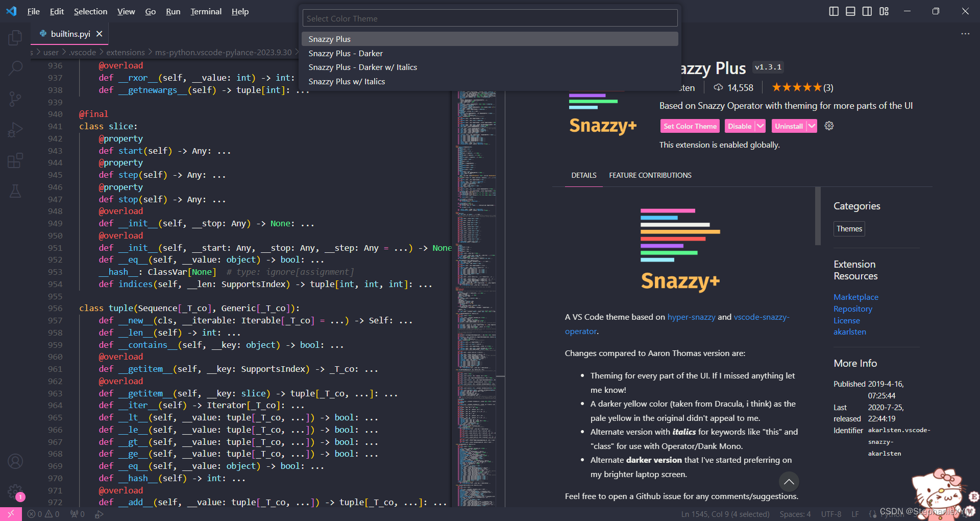
Task: Click the scroll-to-top arrow button
Action: pyautogui.click(x=789, y=481)
